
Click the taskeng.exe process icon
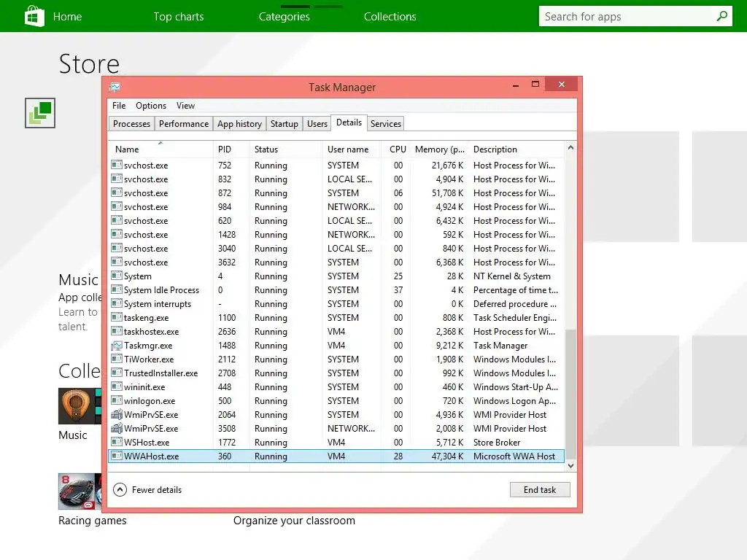[116, 317]
